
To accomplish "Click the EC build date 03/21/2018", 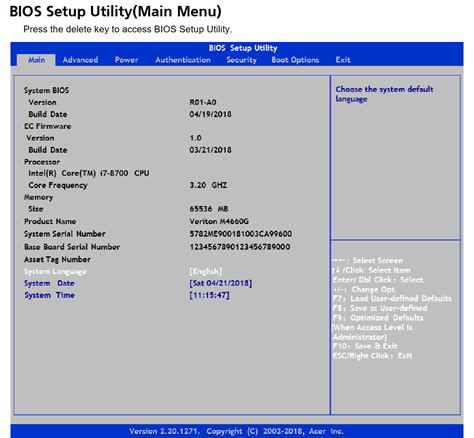I will 210,150.
